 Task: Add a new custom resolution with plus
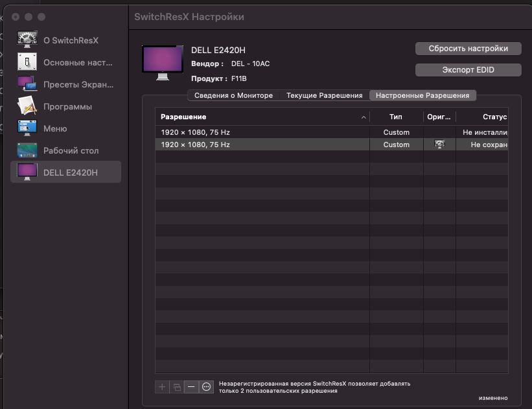162,387
